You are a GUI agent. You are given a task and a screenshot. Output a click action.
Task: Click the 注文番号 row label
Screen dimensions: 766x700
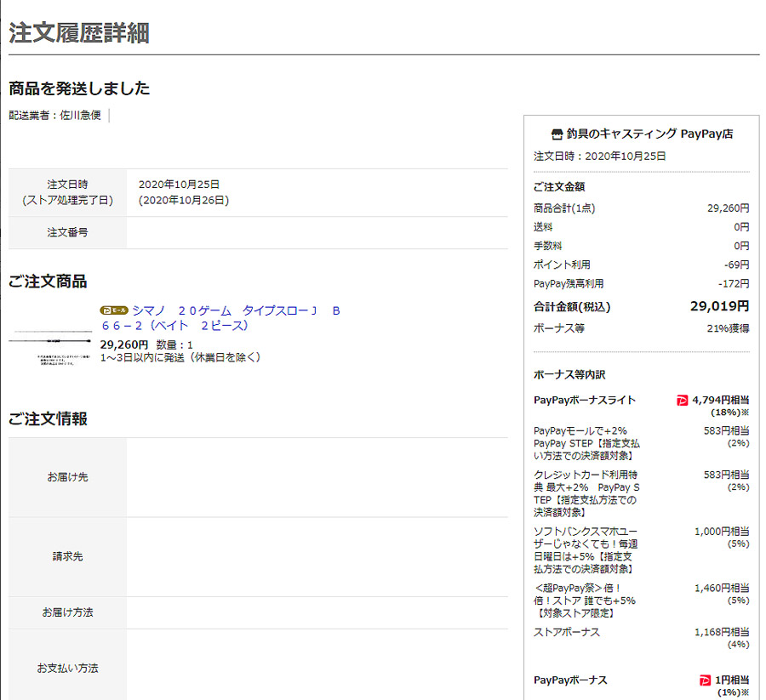pyautogui.click(x=67, y=232)
